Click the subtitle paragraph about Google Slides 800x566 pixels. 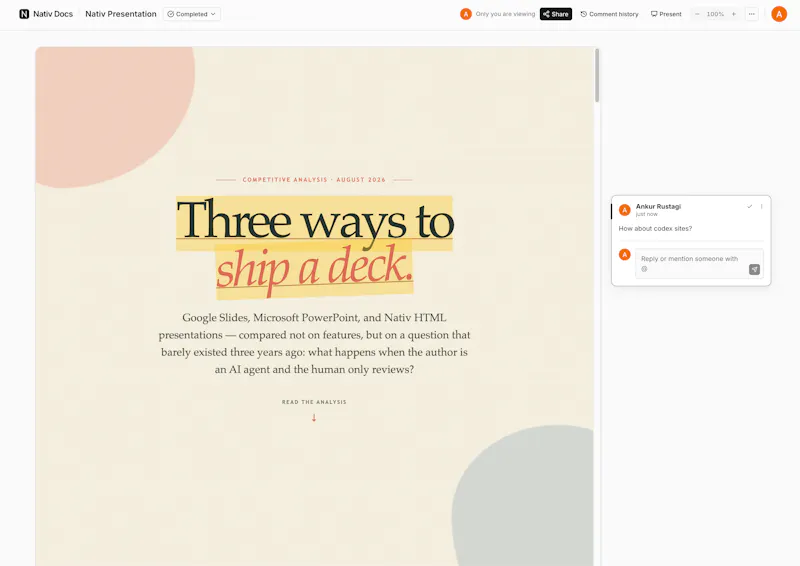click(x=314, y=343)
